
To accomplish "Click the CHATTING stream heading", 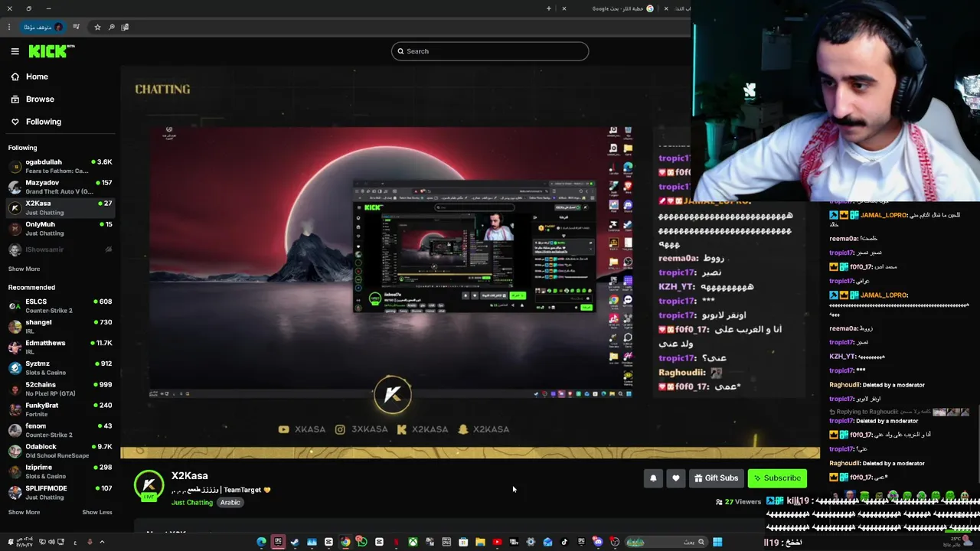I will click(x=162, y=90).
